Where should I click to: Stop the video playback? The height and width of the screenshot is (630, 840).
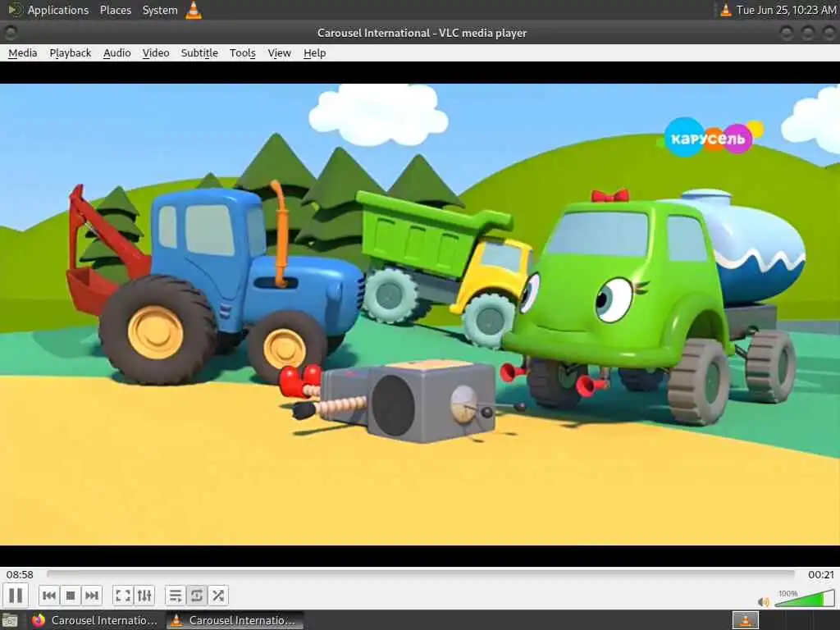(71, 596)
